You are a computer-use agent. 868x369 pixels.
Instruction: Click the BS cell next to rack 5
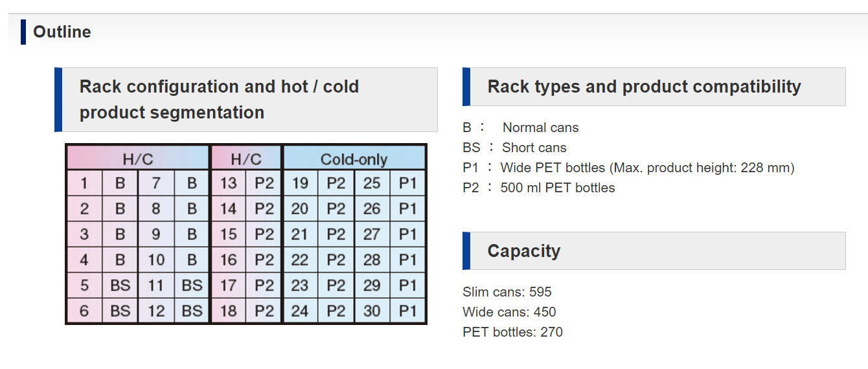pos(120,285)
